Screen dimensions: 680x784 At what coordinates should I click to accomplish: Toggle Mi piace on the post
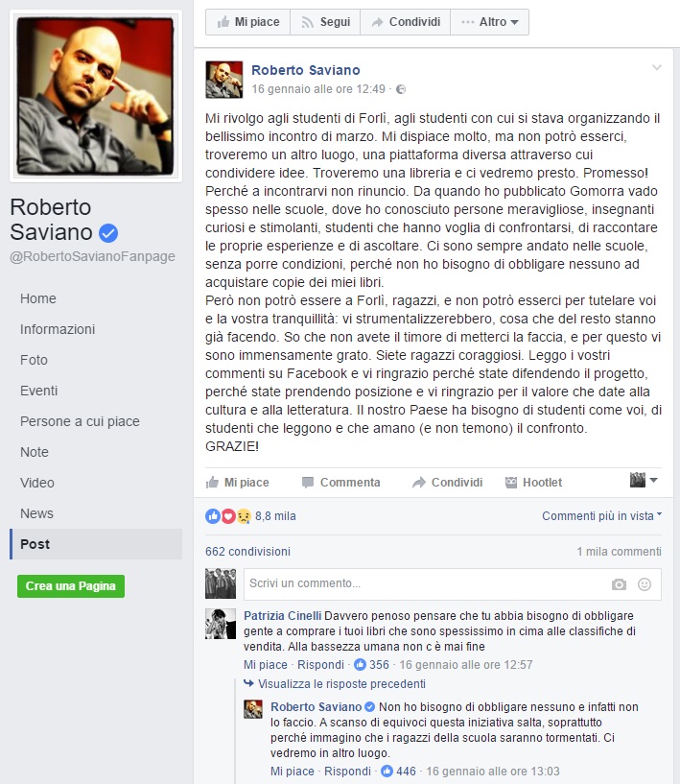[x=237, y=483]
